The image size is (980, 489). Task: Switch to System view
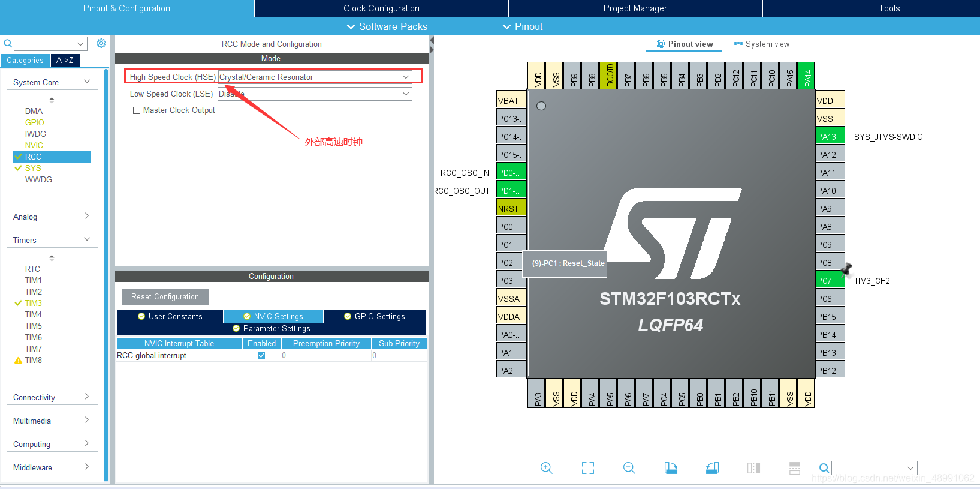(x=761, y=44)
